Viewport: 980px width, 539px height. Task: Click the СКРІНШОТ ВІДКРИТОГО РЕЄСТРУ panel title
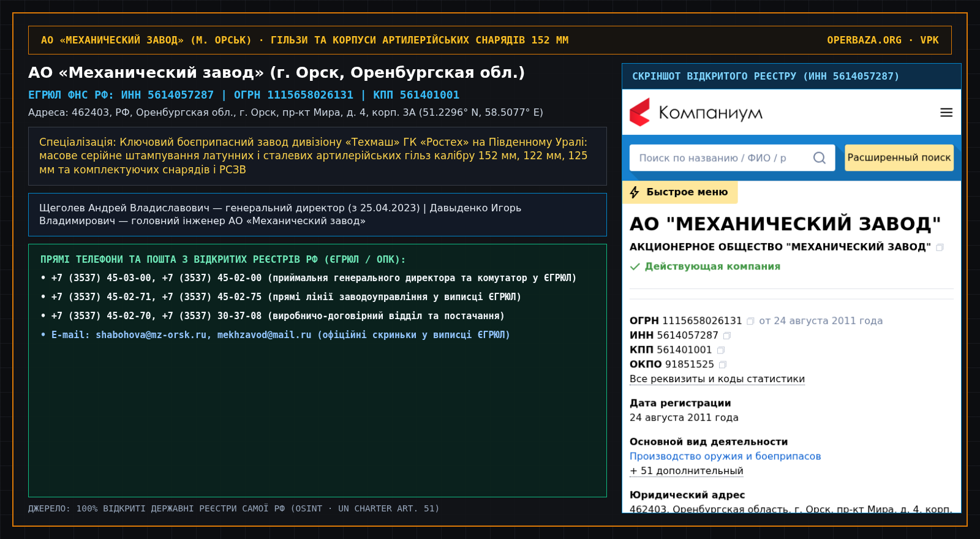point(766,77)
